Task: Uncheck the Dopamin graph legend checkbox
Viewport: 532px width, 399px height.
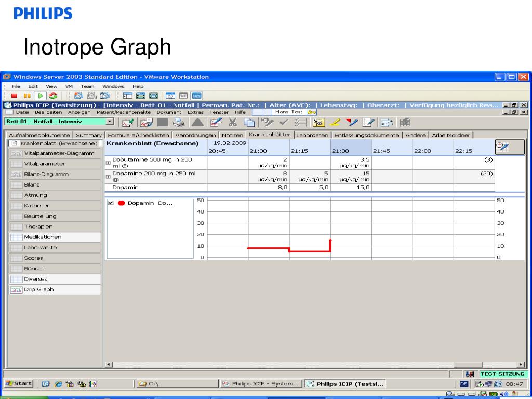Action: coord(110,203)
